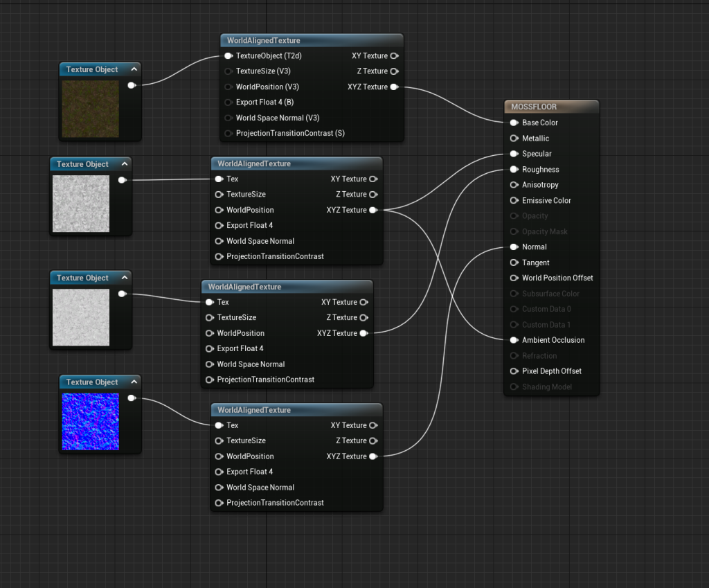Click TextureSize pin on node feeding Normal
This screenshot has width=709, height=588.
(219, 441)
